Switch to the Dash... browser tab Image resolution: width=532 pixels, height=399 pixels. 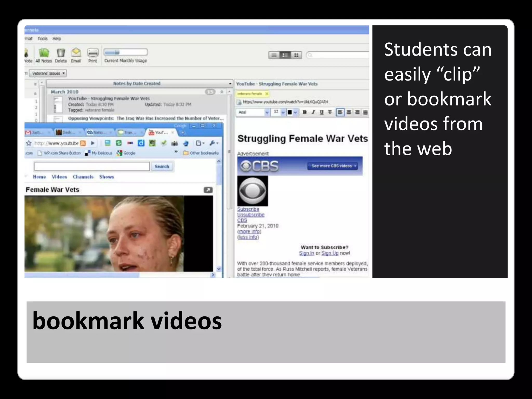pyautogui.click(x=68, y=132)
